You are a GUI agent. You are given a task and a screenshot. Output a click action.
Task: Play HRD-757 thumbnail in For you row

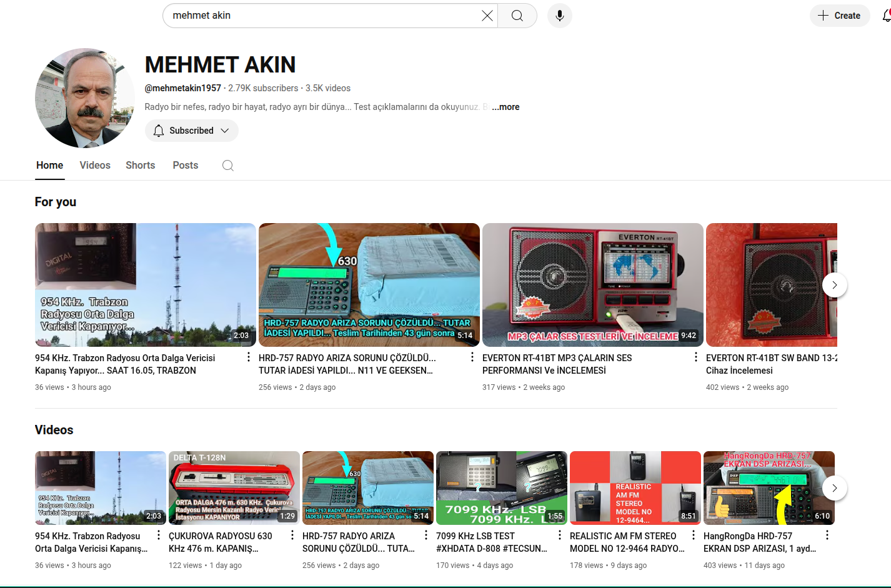[369, 285]
